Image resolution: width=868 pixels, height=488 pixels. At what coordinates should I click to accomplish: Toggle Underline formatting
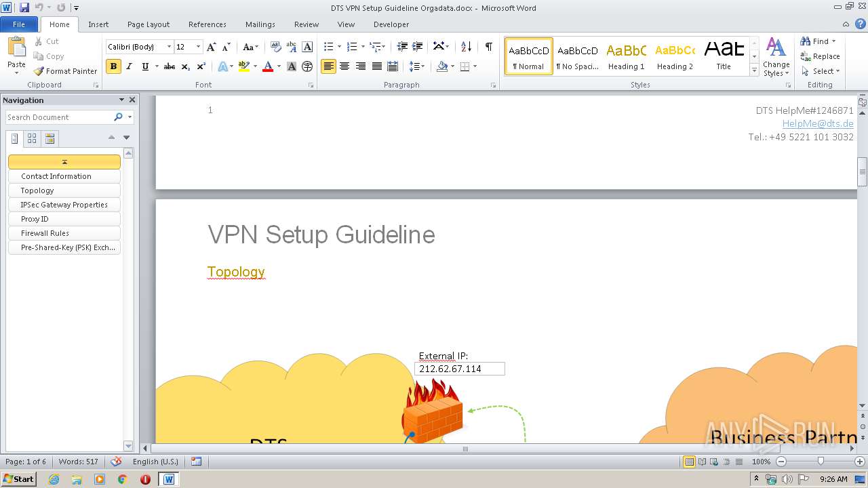[145, 66]
